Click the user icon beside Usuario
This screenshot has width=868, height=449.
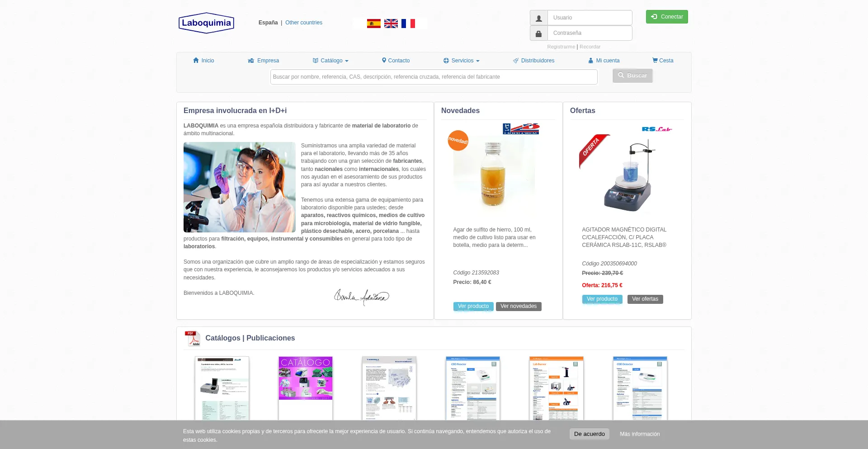pyautogui.click(x=538, y=18)
